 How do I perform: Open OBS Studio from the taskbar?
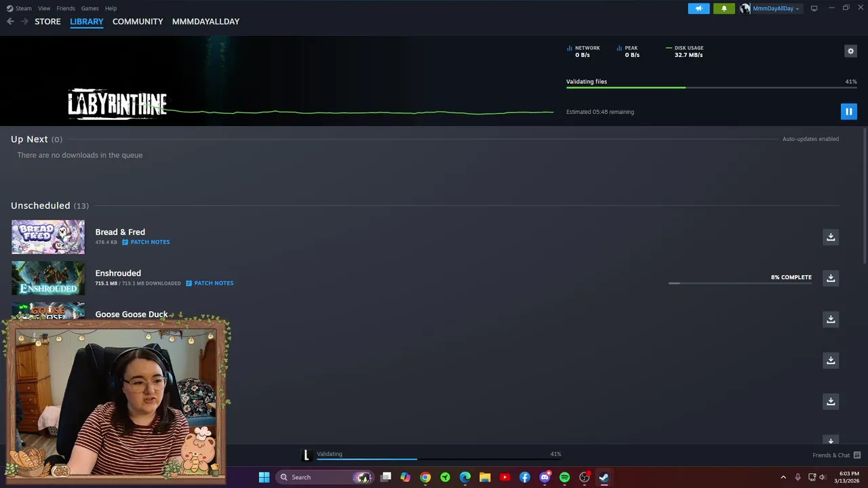585,477
